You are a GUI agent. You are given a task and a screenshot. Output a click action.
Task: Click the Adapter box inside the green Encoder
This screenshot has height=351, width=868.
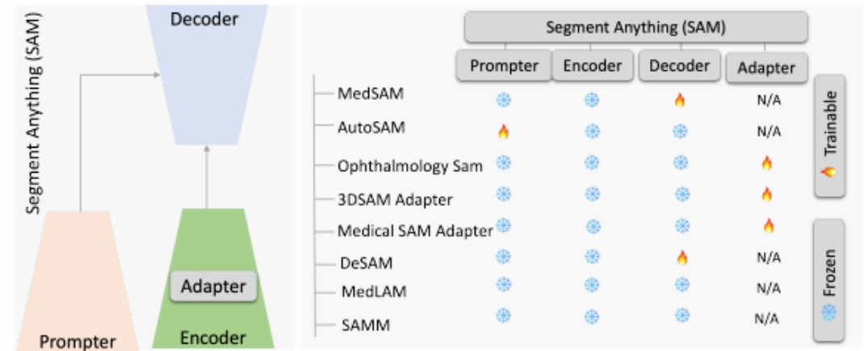pyautogui.click(x=213, y=286)
